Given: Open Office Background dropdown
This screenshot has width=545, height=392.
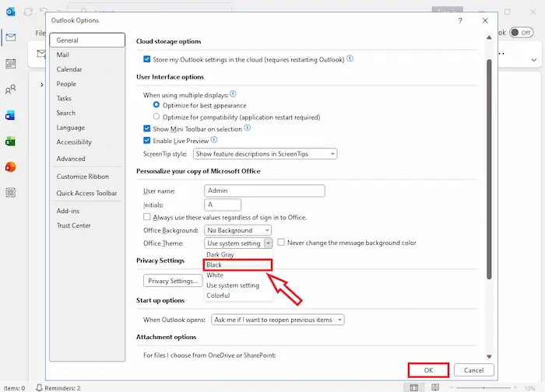Looking at the screenshot, I should click(x=237, y=230).
